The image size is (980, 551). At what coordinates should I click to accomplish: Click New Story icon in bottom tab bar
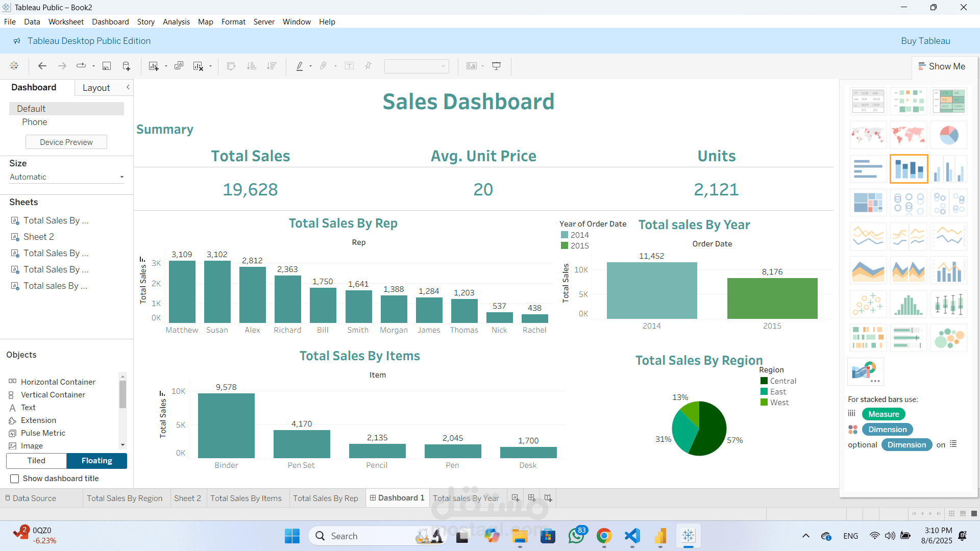coord(548,498)
